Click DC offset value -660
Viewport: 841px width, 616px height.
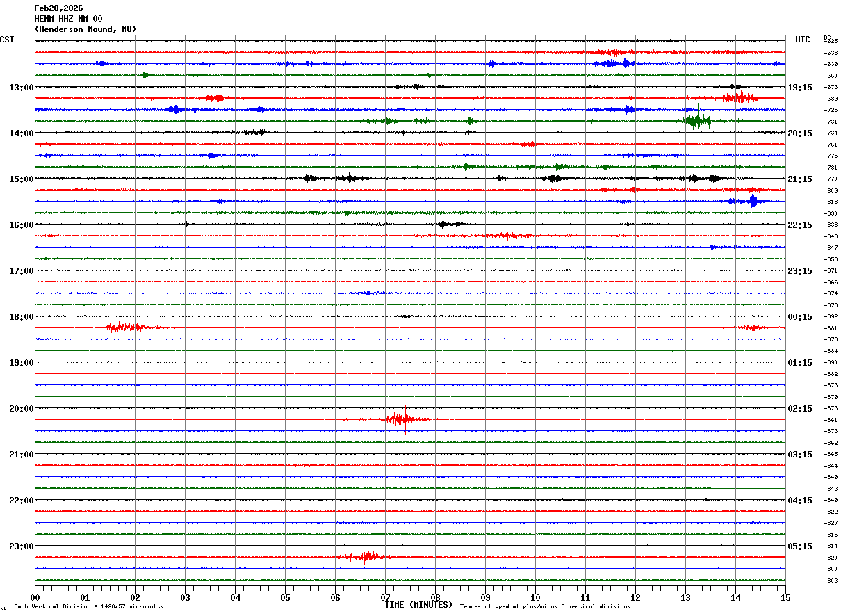coord(830,76)
